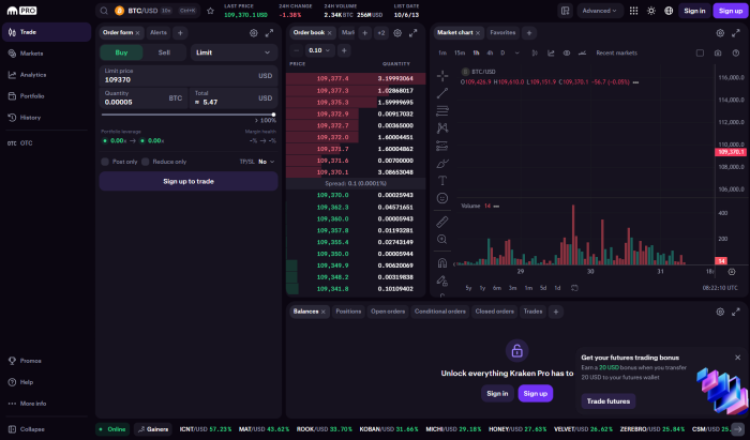Select the crosshair cursor chart tool
Image resolution: width=750 pixels, height=440 pixels.
pos(442,76)
